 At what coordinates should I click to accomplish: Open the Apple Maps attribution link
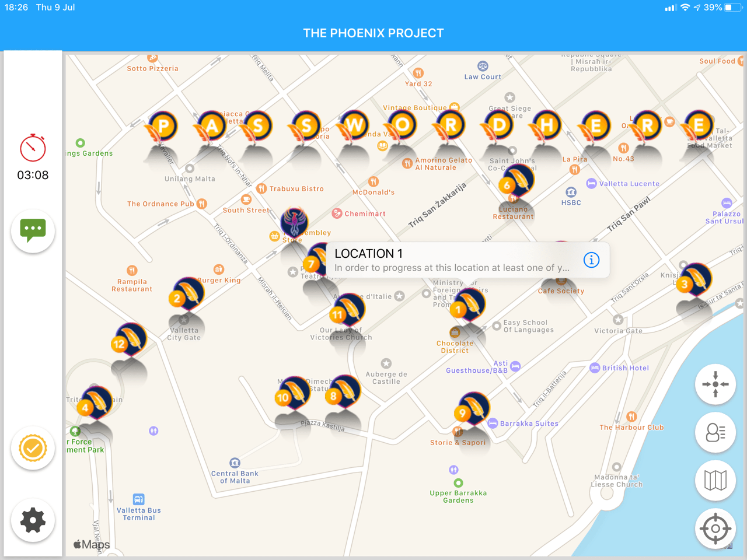pos(92,544)
